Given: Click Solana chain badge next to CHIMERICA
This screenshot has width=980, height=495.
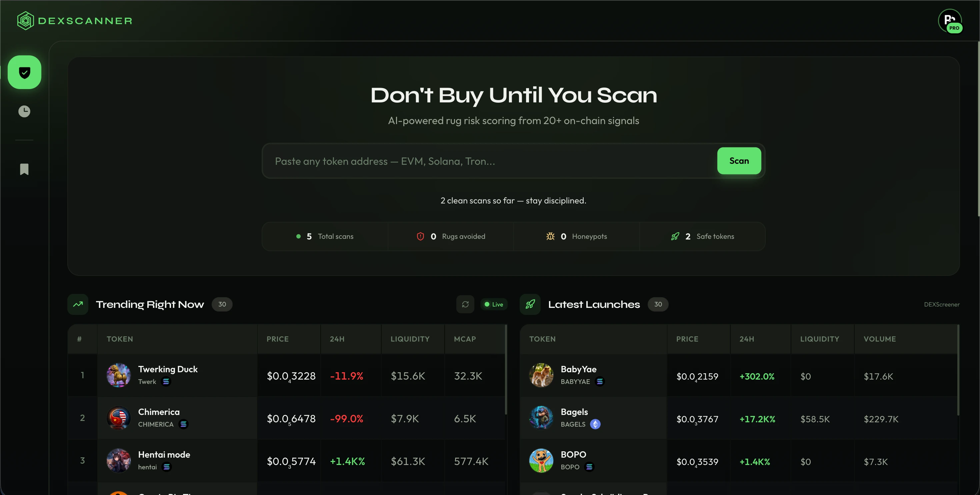Looking at the screenshot, I should click(183, 424).
